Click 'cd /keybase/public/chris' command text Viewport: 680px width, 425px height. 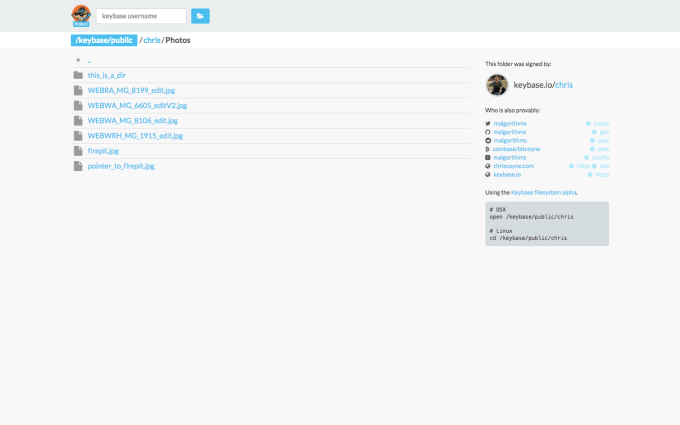[x=528, y=238]
